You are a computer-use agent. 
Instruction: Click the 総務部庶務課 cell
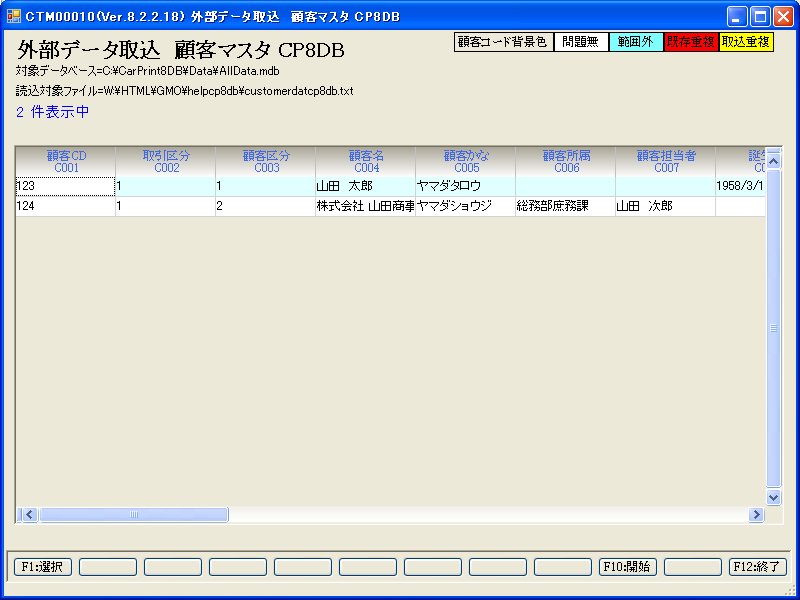click(x=565, y=206)
